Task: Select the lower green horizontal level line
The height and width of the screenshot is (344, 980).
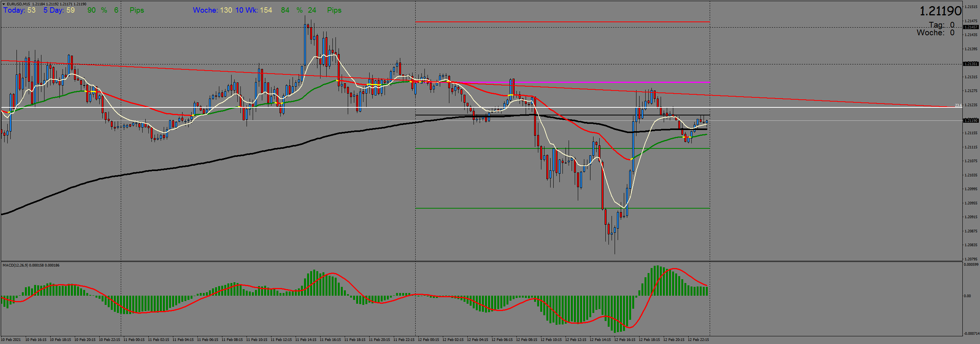Action: pos(562,208)
